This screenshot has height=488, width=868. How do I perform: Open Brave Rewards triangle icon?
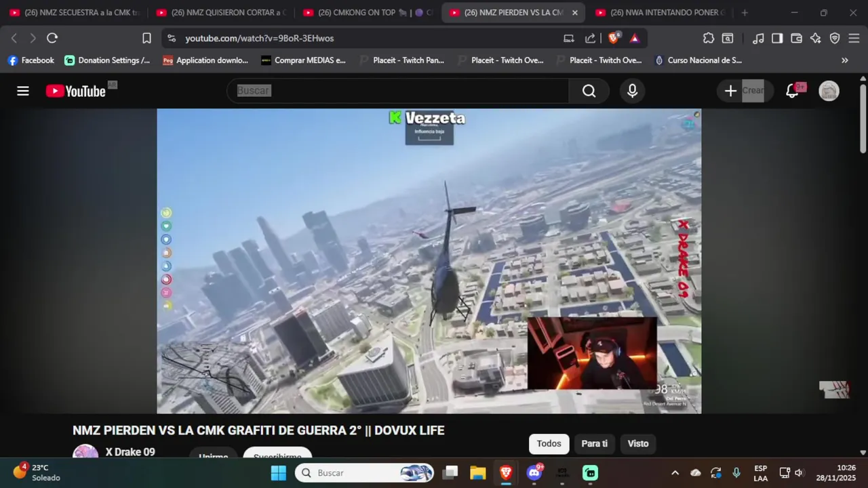coord(635,39)
